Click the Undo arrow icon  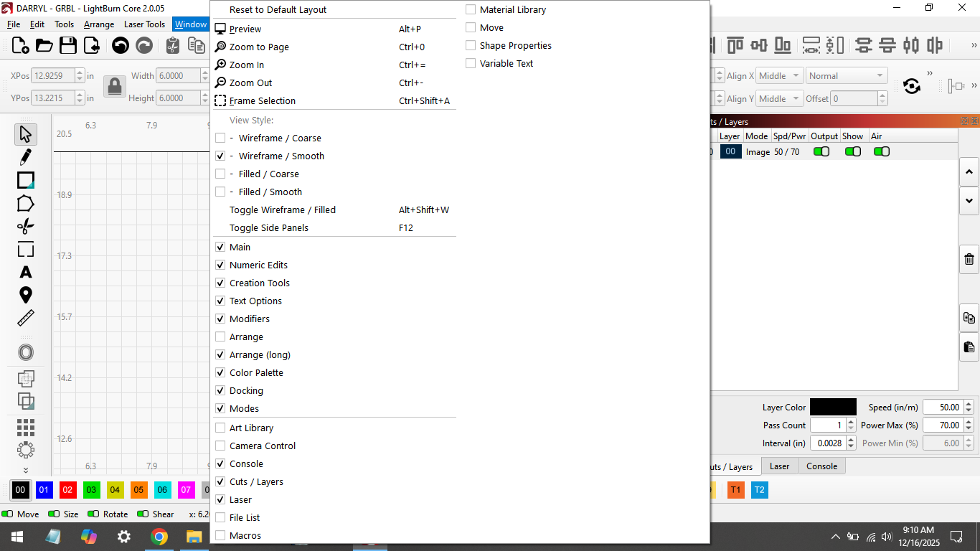click(x=121, y=46)
